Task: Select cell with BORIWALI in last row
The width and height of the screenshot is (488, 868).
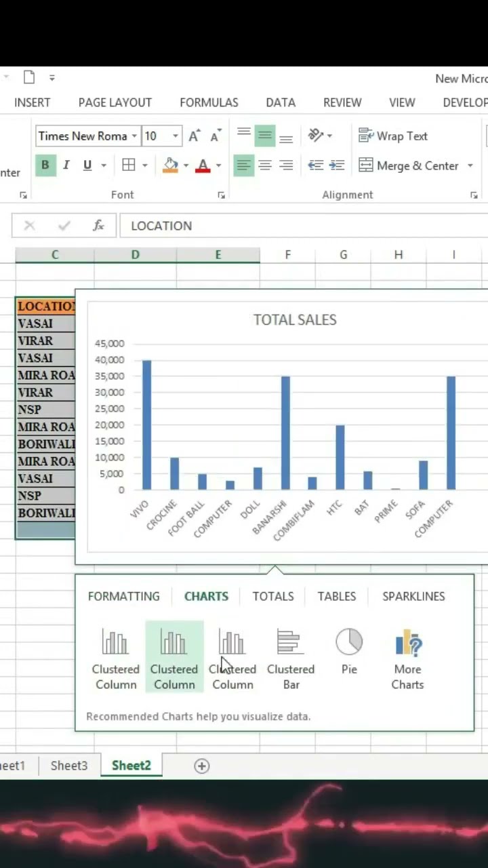Action: point(45,513)
